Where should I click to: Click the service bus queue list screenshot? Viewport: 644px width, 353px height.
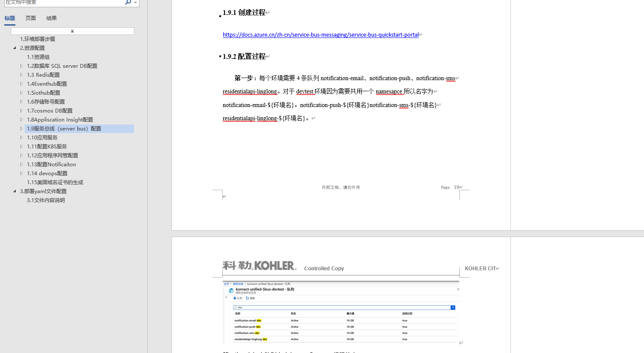tap(341, 312)
